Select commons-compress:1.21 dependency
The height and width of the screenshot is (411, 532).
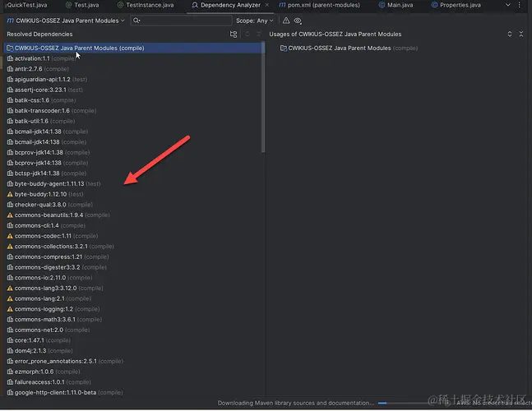click(x=58, y=257)
